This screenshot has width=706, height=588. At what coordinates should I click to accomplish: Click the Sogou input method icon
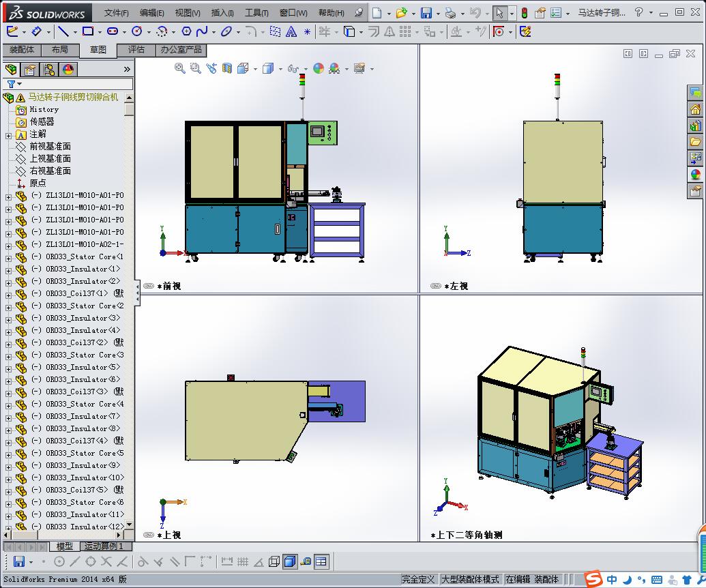pyautogui.click(x=593, y=579)
